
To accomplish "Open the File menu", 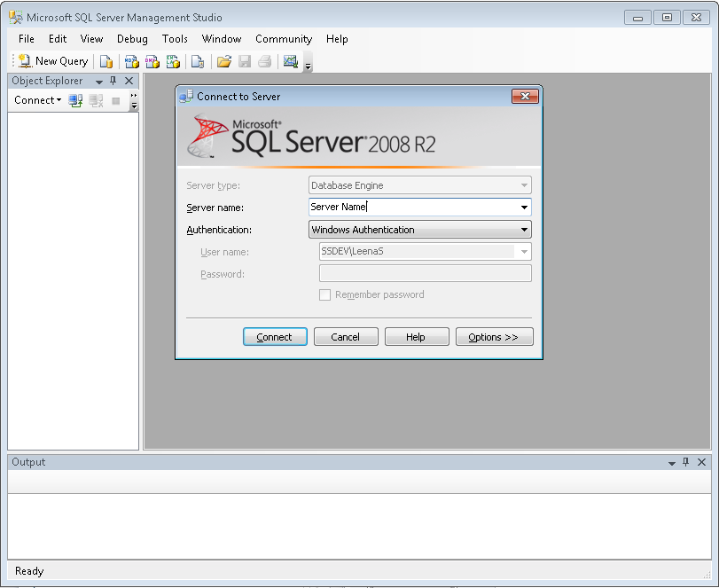I will [x=26, y=39].
